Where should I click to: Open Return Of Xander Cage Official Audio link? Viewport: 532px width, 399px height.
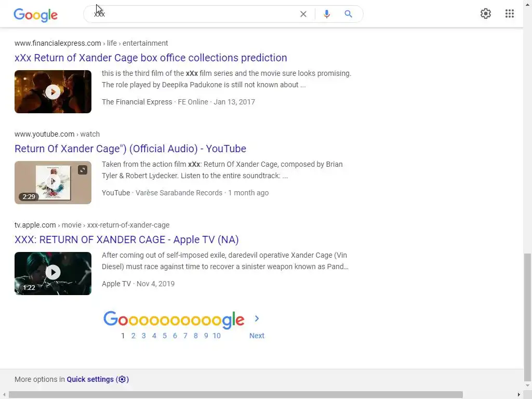[x=130, y=149]
